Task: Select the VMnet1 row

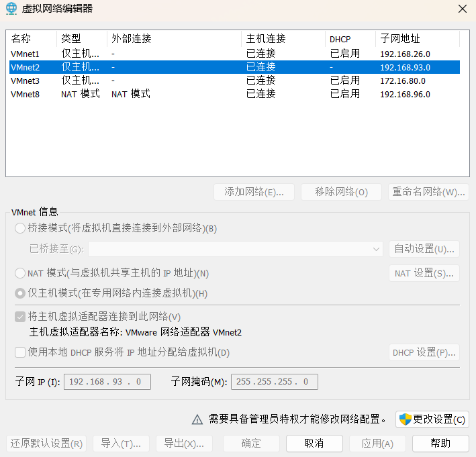Action: (234, 54)
